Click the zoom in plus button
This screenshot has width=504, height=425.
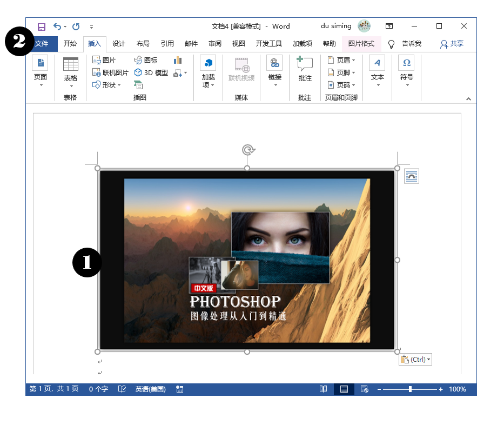coord(441,389)
